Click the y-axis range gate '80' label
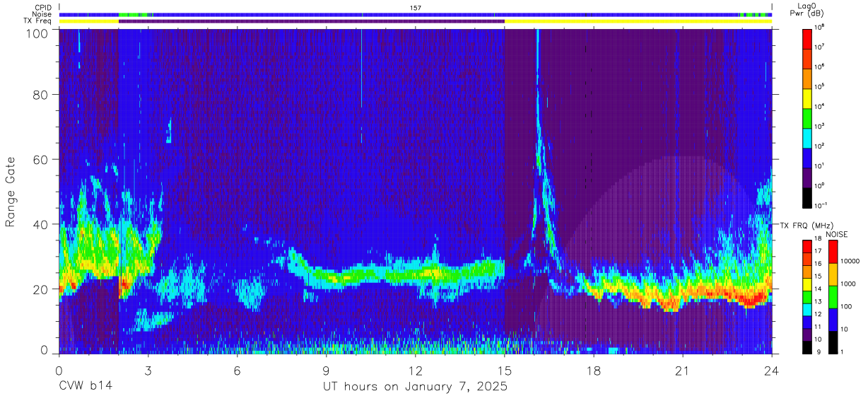Viewport: 868px width, 401px height. click(x=41, y=95)
